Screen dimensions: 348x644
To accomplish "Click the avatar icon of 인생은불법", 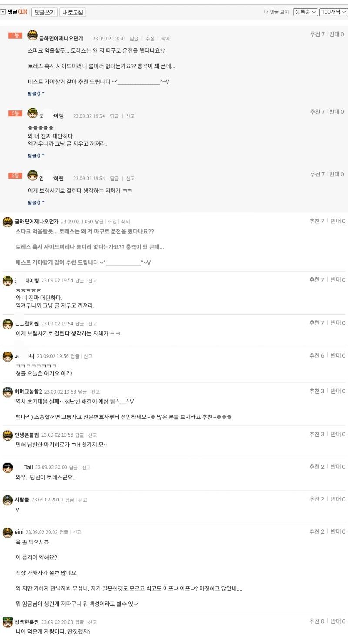I will pyautogui.click(x=7, y=435).
